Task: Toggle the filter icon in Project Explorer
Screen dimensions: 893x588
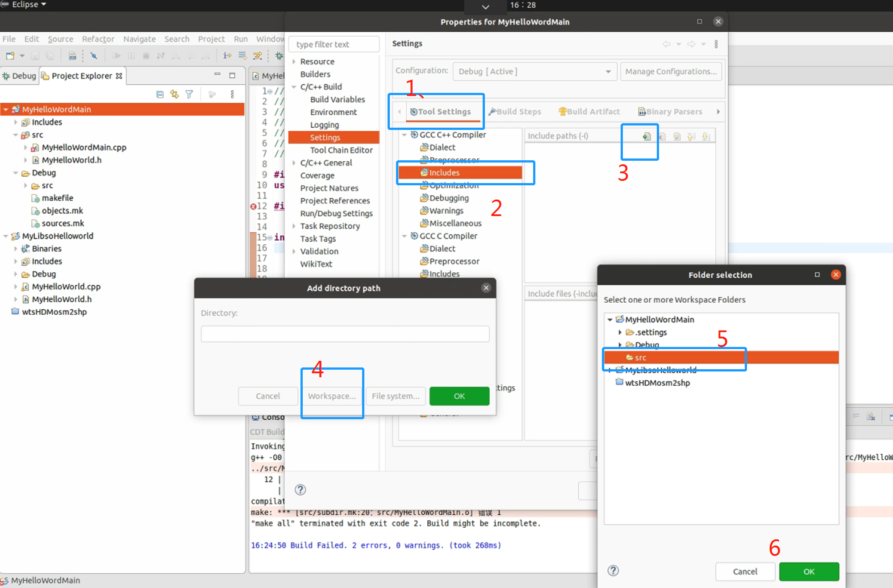Action: pos(189,94)
